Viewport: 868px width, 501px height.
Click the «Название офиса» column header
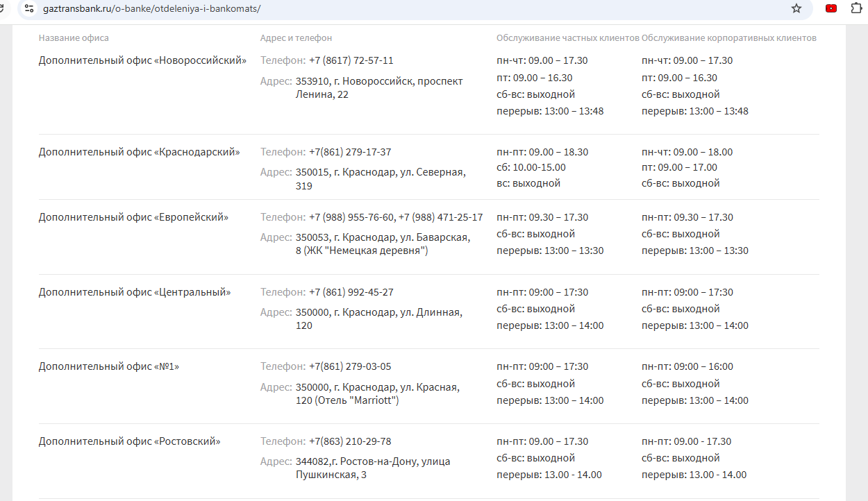74,38
